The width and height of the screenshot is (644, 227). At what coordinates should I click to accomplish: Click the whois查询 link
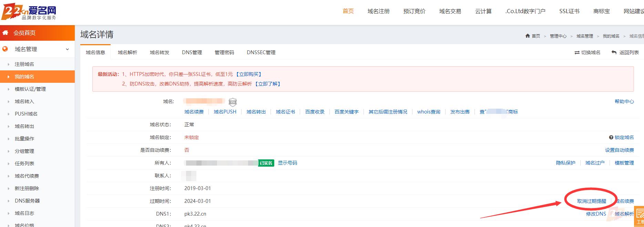click(429, 112)
